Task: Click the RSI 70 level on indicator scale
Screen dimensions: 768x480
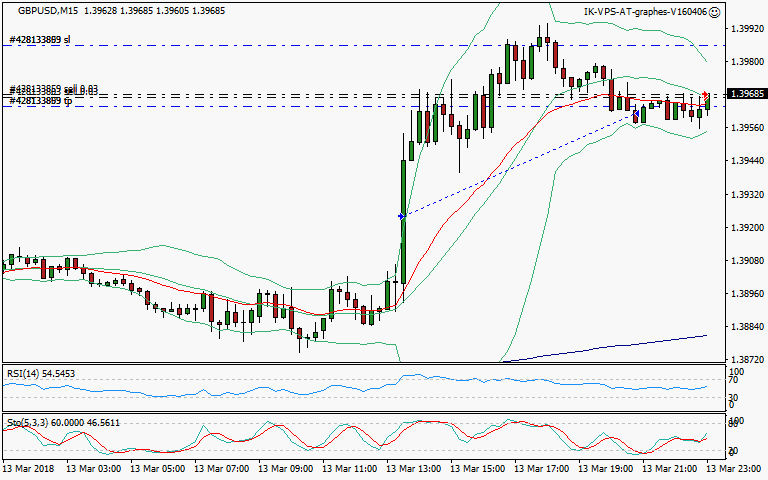Action: click(735, 380)
